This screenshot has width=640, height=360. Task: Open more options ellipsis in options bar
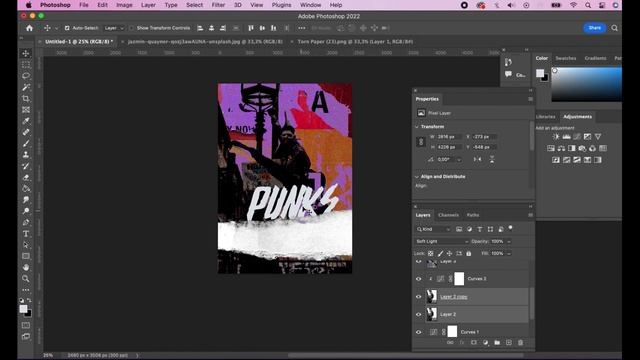(x=302, y=28)
